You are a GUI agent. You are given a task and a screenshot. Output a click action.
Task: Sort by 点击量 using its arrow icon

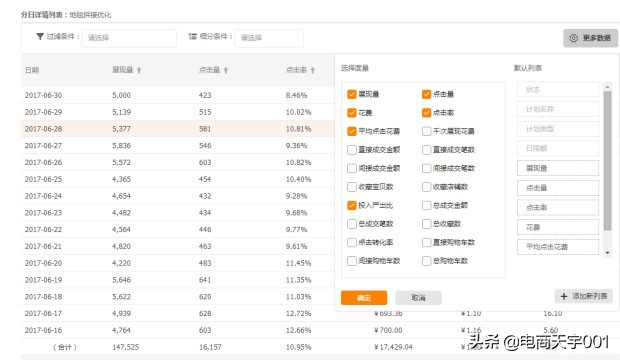point(226,70)
